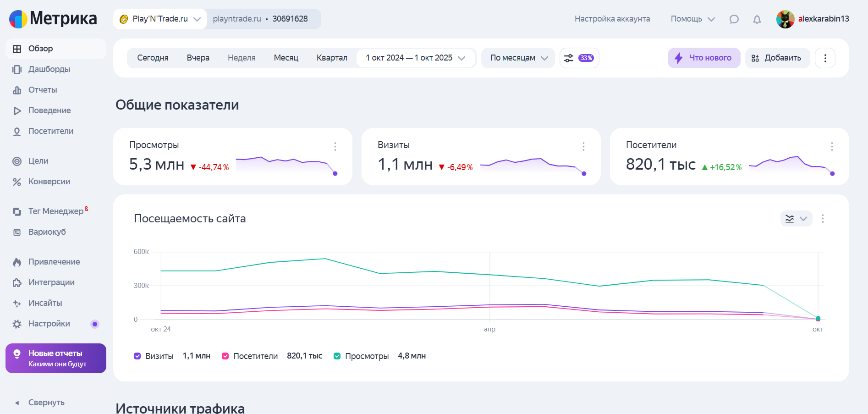
Task: Collapse sidebar with Свернуть
Action: 46,403
